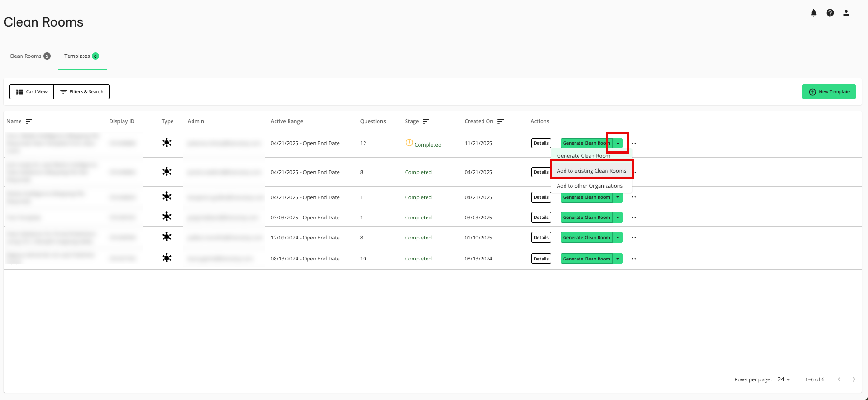Image resolution: width=868 pixels, height=400 pixels.
Task: Go to the next page arrow
Action: click(x=854, y=379)
